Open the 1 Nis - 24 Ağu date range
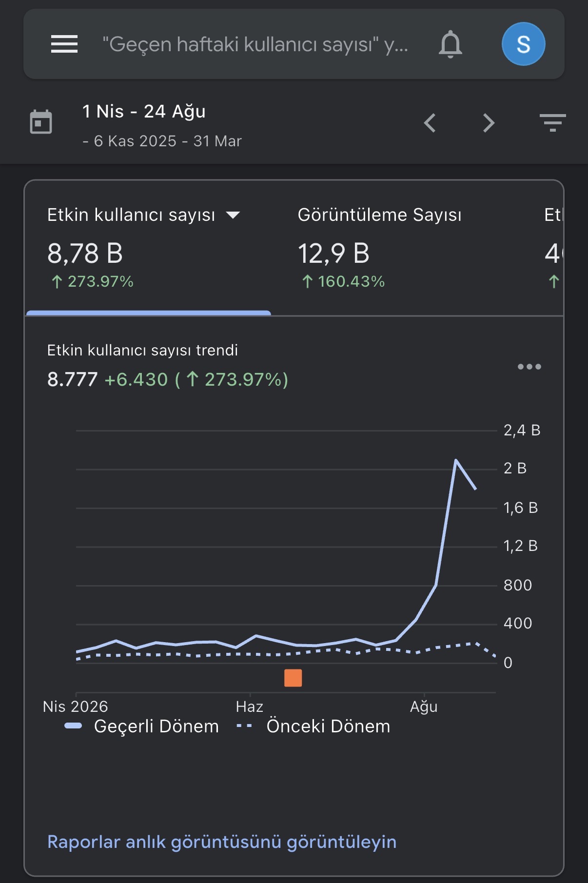This screenshot has height=883, width=588. tap(144, 112)
